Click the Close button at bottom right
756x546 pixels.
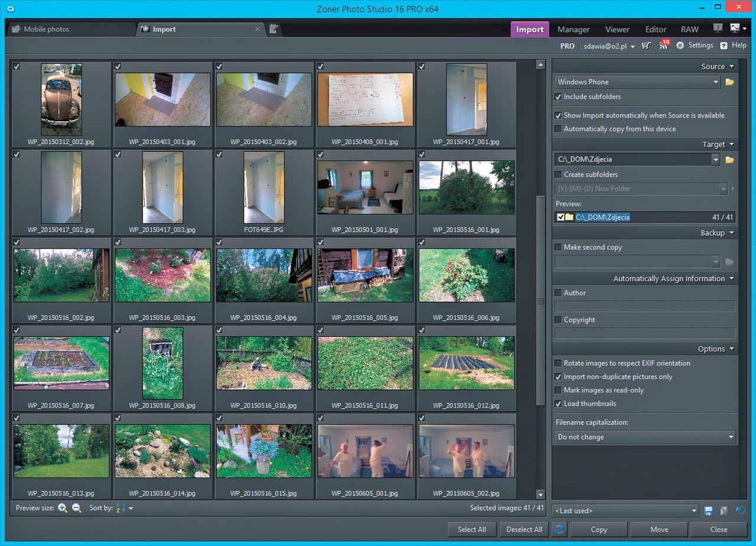[719, 529]
